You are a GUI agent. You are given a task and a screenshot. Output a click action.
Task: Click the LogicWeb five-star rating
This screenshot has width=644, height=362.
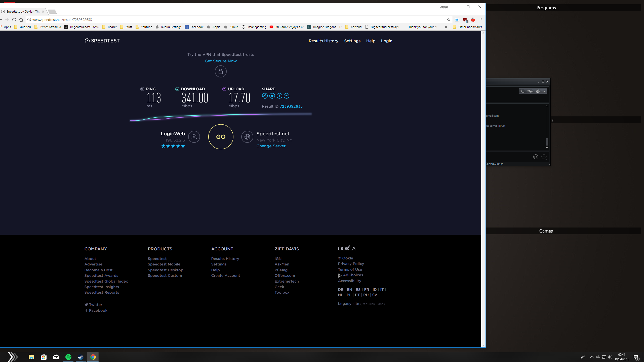(x=173, y=146)
